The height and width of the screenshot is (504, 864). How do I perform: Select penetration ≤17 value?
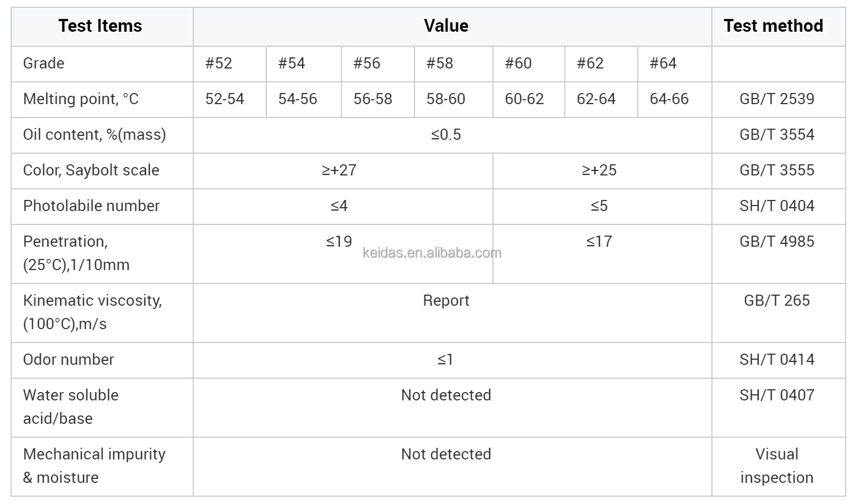(599, 241)
